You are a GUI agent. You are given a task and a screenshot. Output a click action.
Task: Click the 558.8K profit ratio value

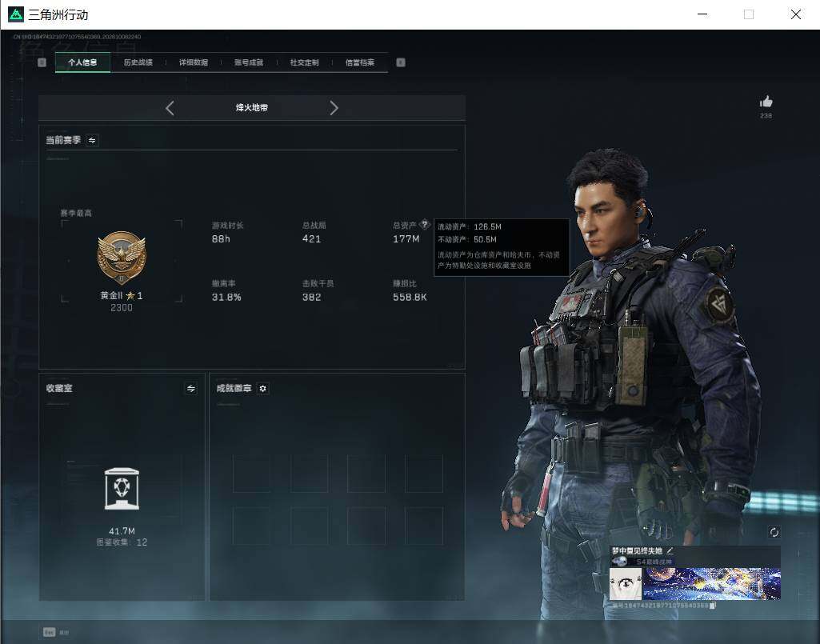[x=410, y=297]
